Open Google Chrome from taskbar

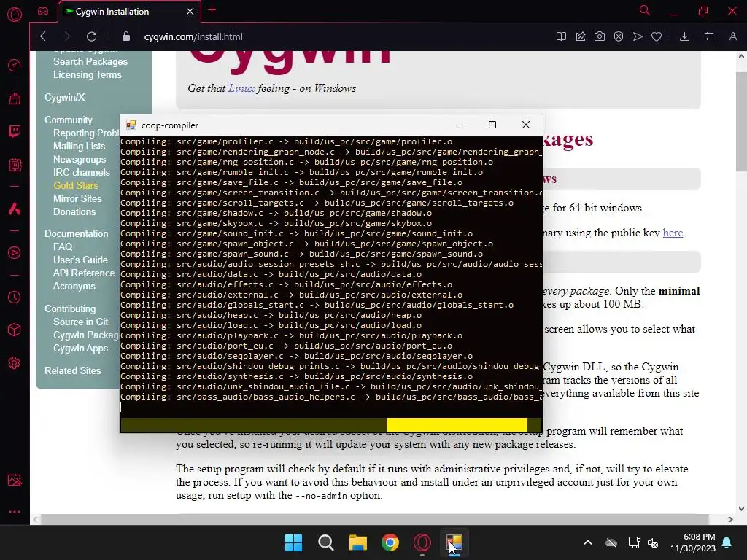pos(390,542)
